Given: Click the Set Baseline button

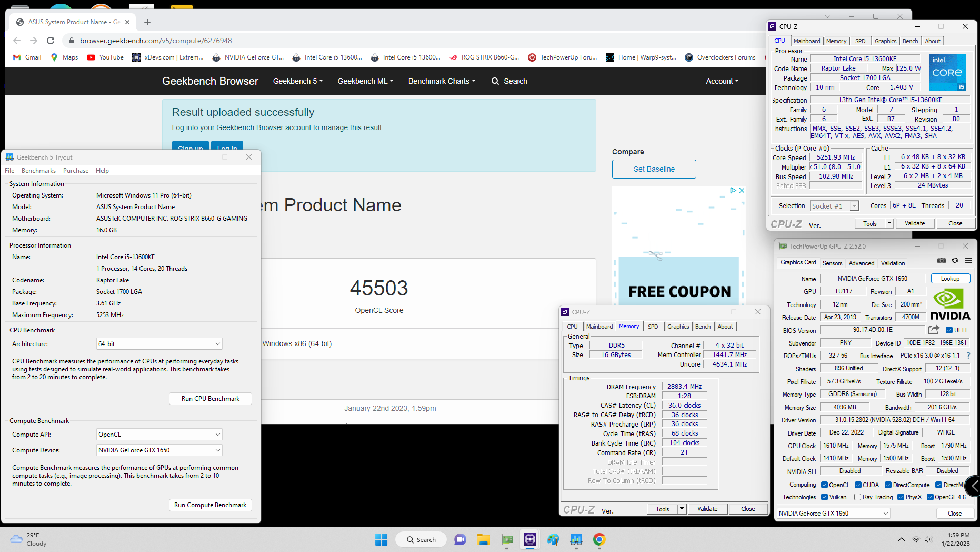Looking at the screenshot, I should coord(654,169).
